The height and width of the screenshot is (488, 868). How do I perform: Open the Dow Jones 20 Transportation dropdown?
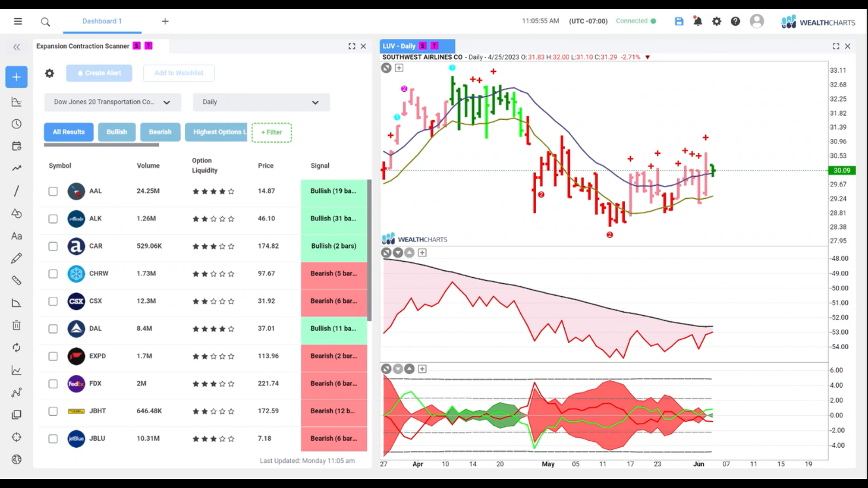coord(113,102)
